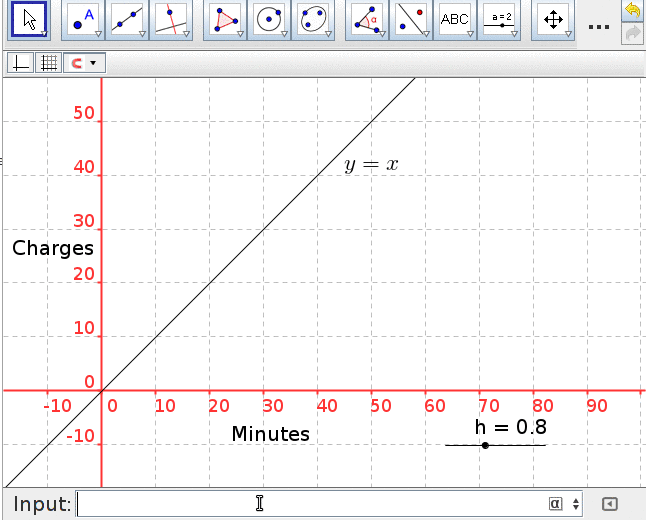Select the Reflect about Line tool

411,20
